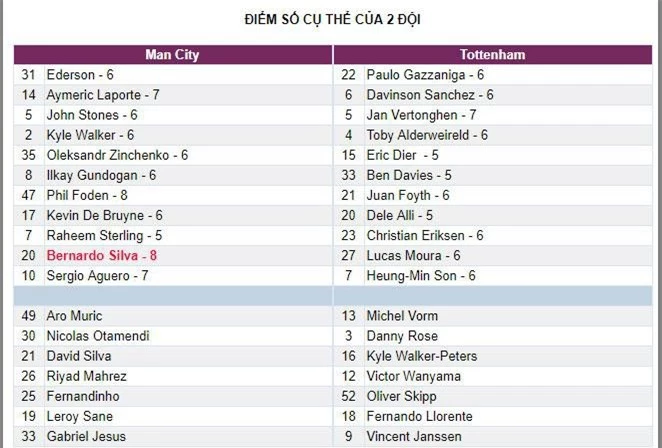
Task: Click the Christian Eriksen - 6 cell
Action: [425, 235]
